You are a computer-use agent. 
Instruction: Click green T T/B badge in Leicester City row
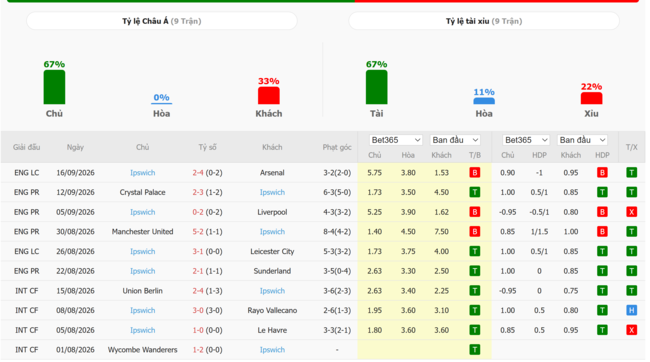(x=475, y=251)
